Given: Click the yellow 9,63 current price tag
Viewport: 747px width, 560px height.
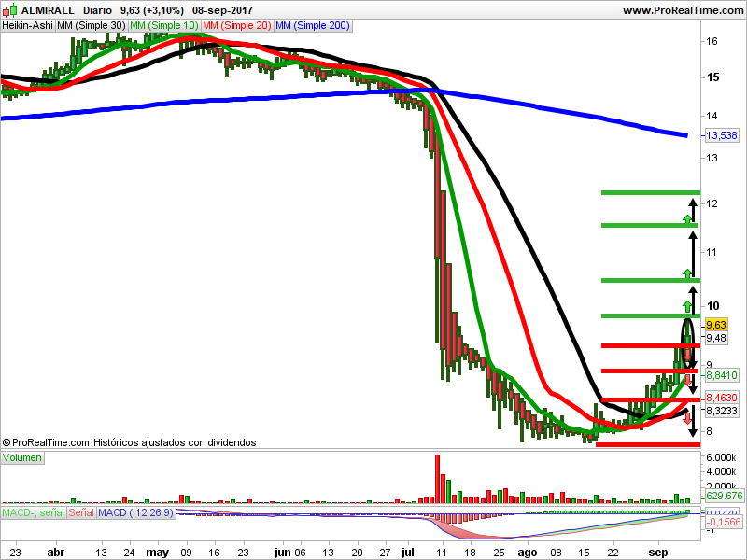Looking at the screenshot, I should pos(716,325).
